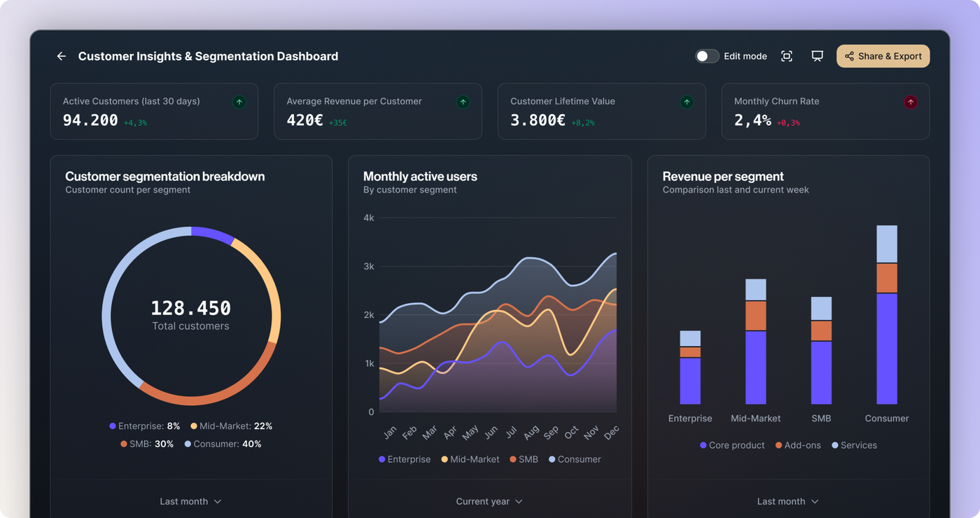The image size is (980, 518).
Task: Click the Services legend dot under Revenue per segment
Action: pyautogui.click(x=834, y=445)
